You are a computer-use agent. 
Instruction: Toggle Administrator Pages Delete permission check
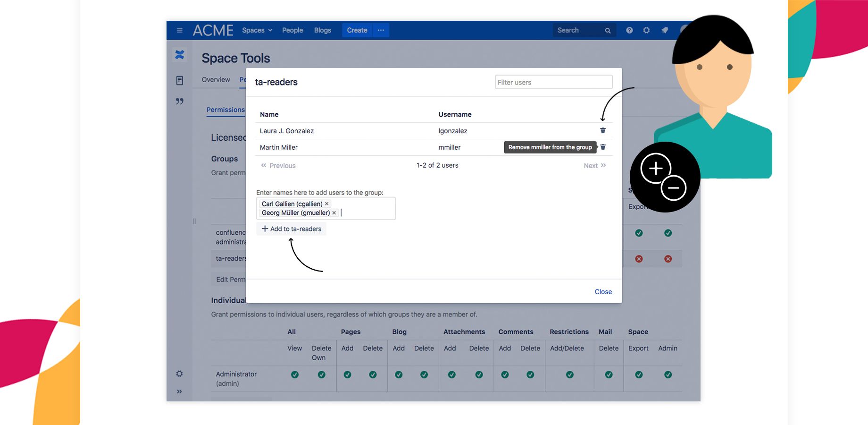(x=373, y=374)
